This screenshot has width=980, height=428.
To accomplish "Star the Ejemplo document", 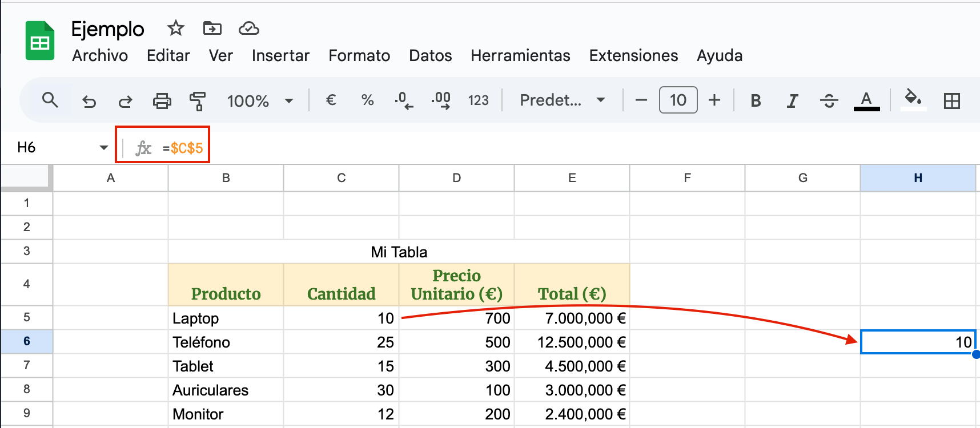I will point(176,28).
